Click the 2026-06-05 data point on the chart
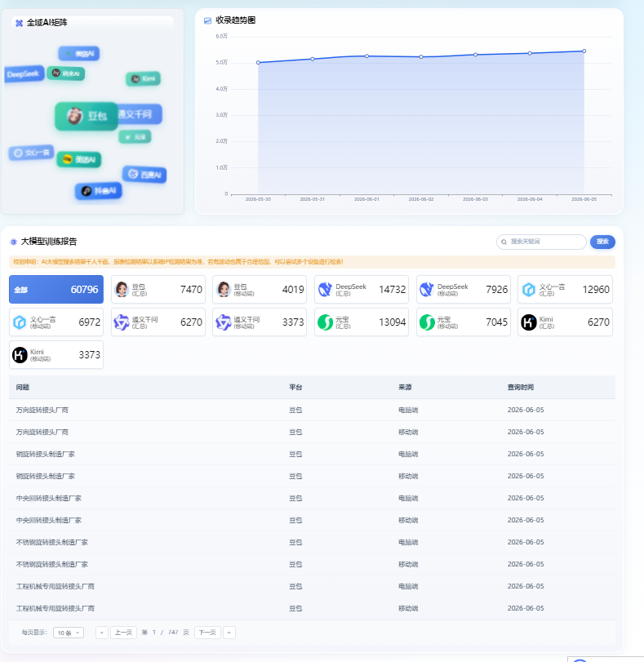This screenshot has width=644, height=662. [x=584, y=51]
